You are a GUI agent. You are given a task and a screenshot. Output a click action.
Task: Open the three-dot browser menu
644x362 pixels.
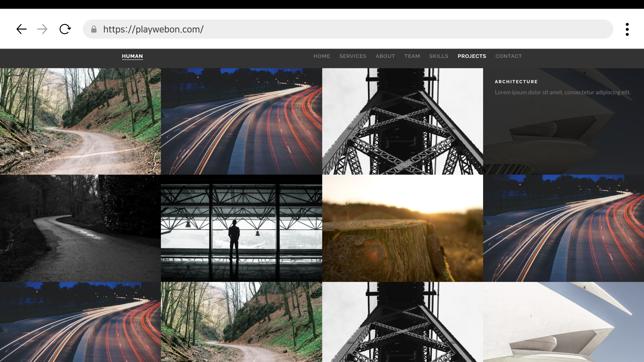[627, 29]
